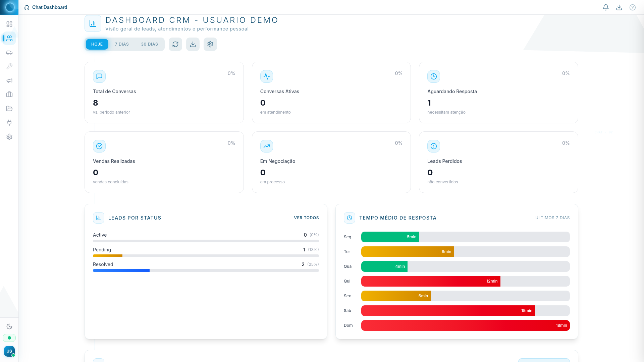Click the wrench tools sidebar icon
The width and height of the screenshot is (644, 362).
pyautogui.click(x=9, y=66)
